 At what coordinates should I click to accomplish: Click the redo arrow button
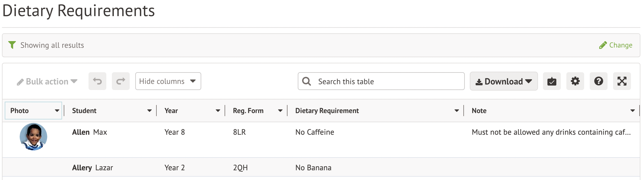tap(121, 81)
